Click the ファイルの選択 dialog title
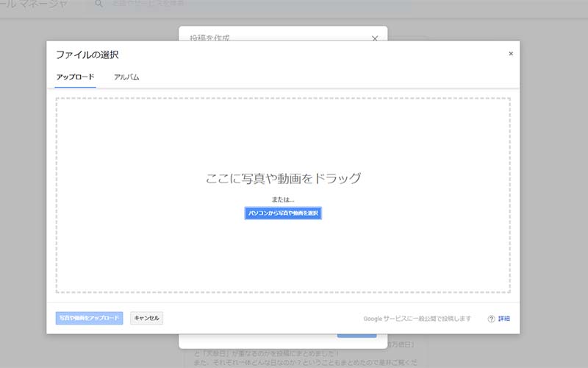The height and width of the screenshot is (368, 588). (87, 54)
